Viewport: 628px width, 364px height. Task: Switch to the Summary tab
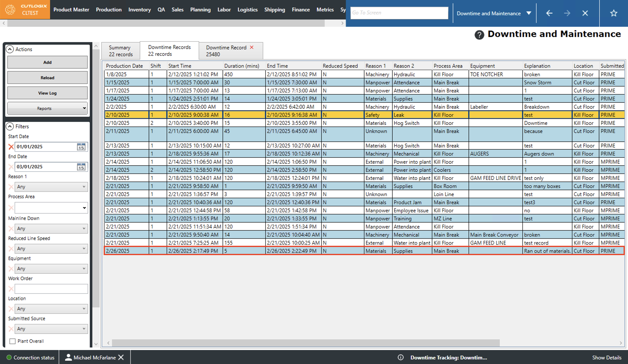point(121,51)
